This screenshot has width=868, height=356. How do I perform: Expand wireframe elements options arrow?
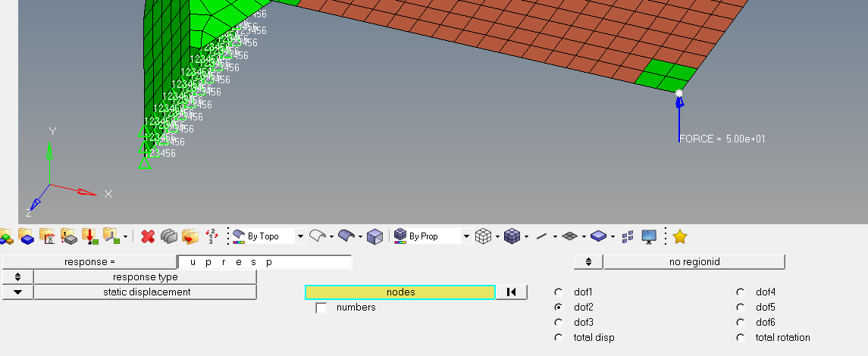497,236
